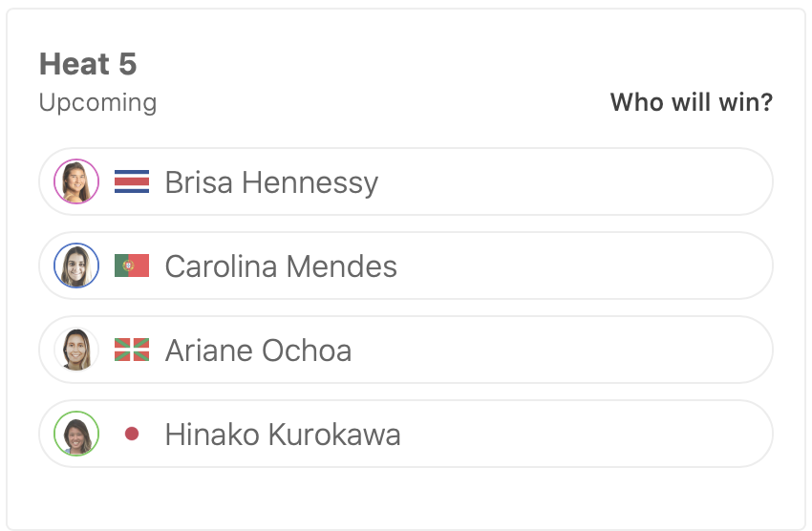The height and width of the screenshot is (531, 812).
Task: Click the "Who will win?" label
Action: (x=691, y=102)
